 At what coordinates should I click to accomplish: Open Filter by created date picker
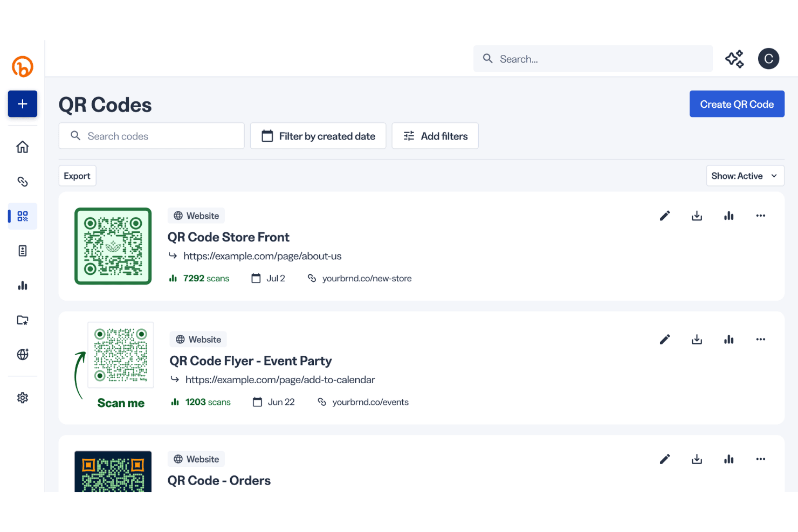[318, 136]
